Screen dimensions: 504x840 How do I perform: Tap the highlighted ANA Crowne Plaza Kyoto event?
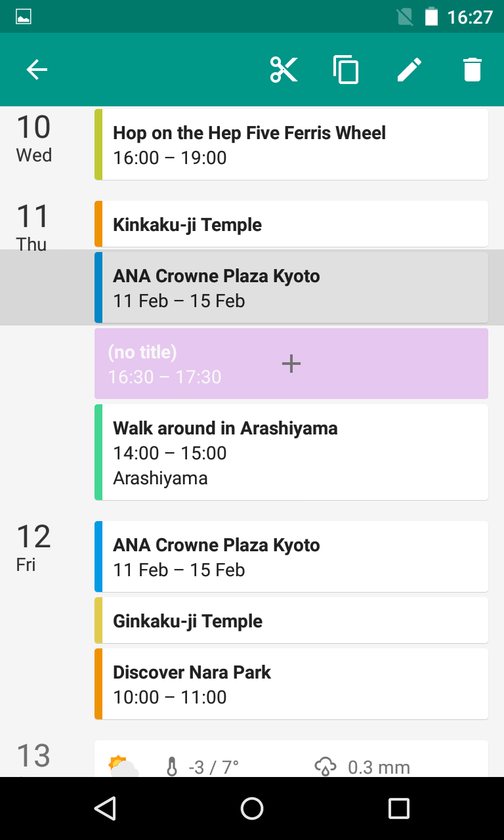click(x=291, y=287)
